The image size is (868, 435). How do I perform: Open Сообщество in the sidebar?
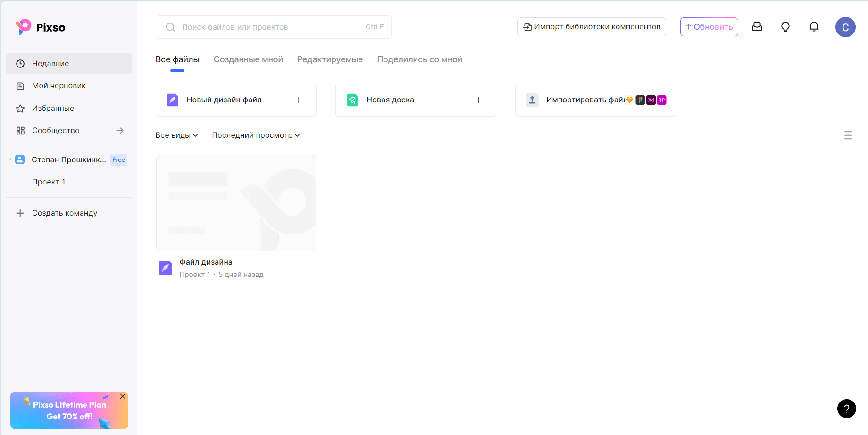pos(69,131)
